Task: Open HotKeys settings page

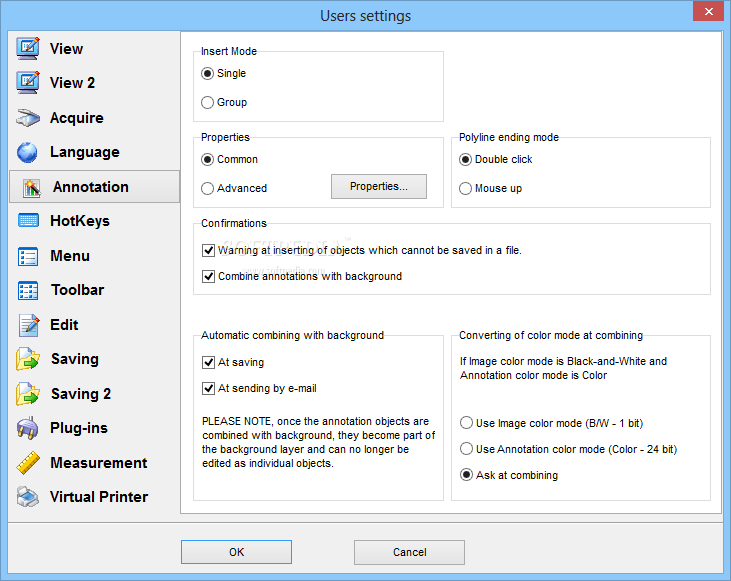Action: [80, 221]
